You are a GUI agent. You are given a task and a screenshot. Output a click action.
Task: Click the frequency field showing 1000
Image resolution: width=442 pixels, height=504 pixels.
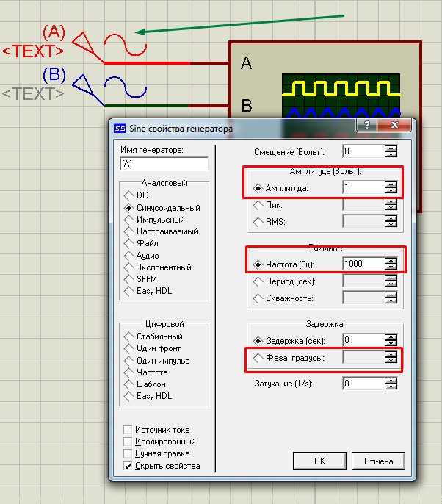pyautogui.click(x=363, y=264)
